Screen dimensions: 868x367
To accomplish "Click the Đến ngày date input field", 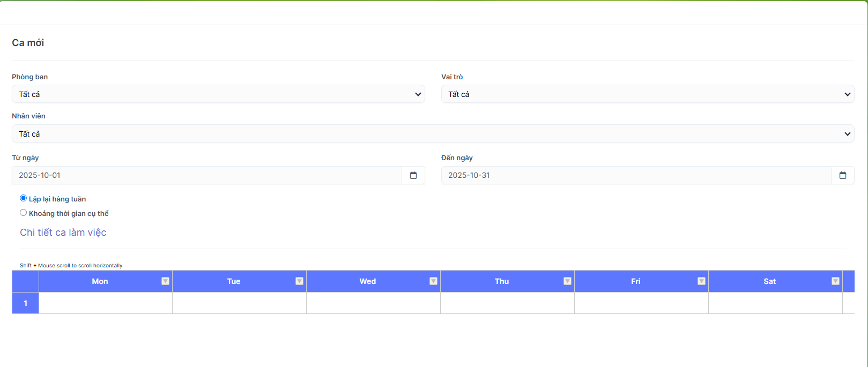I will tap(636, 175).
